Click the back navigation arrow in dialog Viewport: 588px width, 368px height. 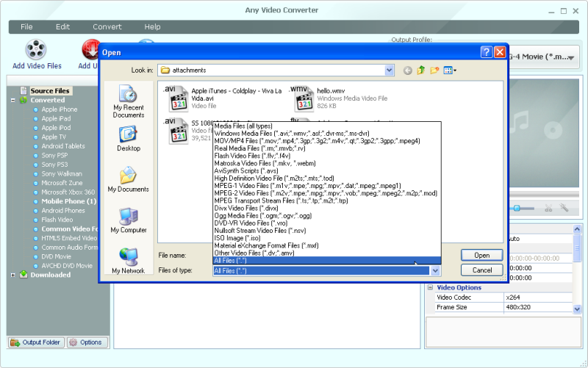tap(408, 71)
